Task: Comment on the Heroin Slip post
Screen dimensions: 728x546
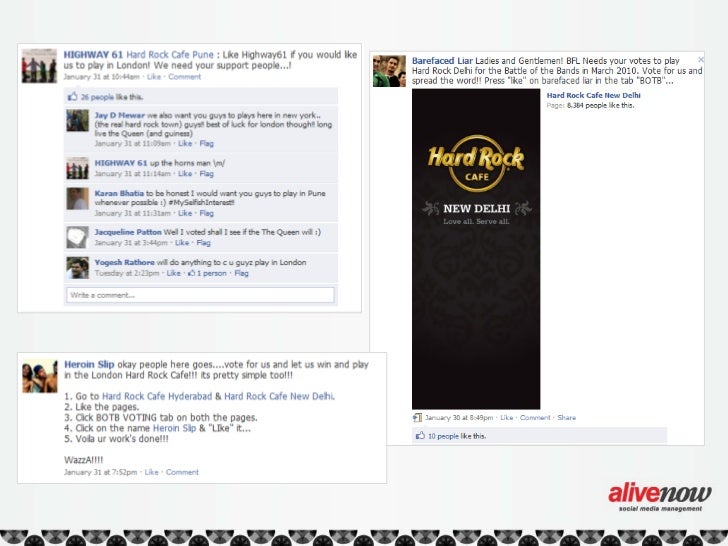Action: (x=182, y=472)
